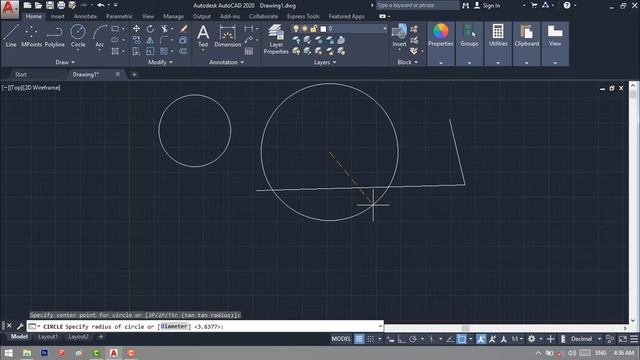Viewport: 640px width, 360px height.
Task: Select the Dimension tool
Action: point(227,36)
